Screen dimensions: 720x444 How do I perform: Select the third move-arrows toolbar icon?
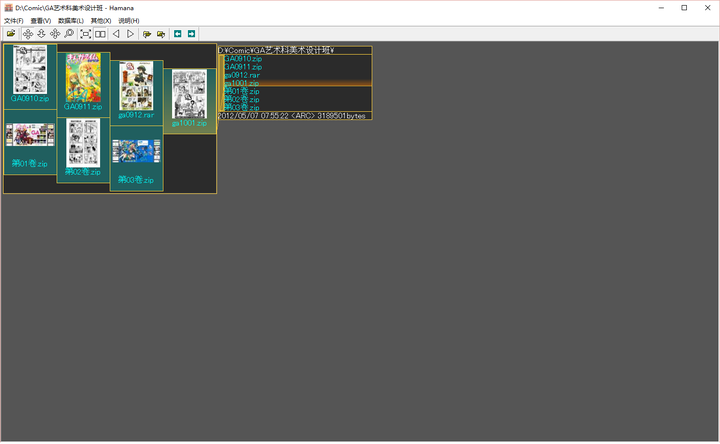click(x=55, y=34)
